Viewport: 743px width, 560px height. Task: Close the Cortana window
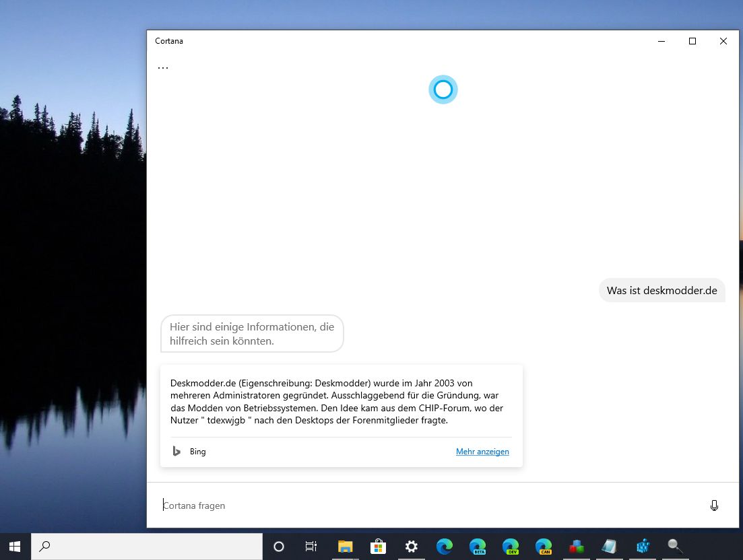[723, 41]
